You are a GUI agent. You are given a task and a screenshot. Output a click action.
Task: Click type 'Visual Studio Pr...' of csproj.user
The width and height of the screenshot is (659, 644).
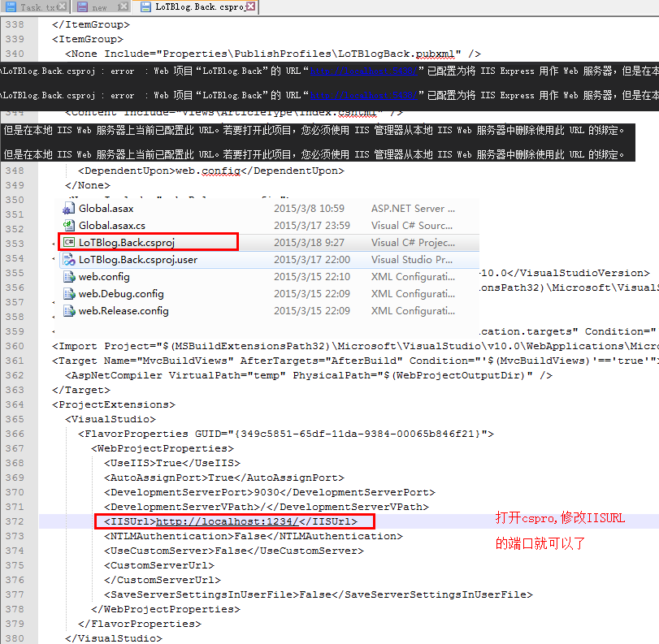coord(412,260)
